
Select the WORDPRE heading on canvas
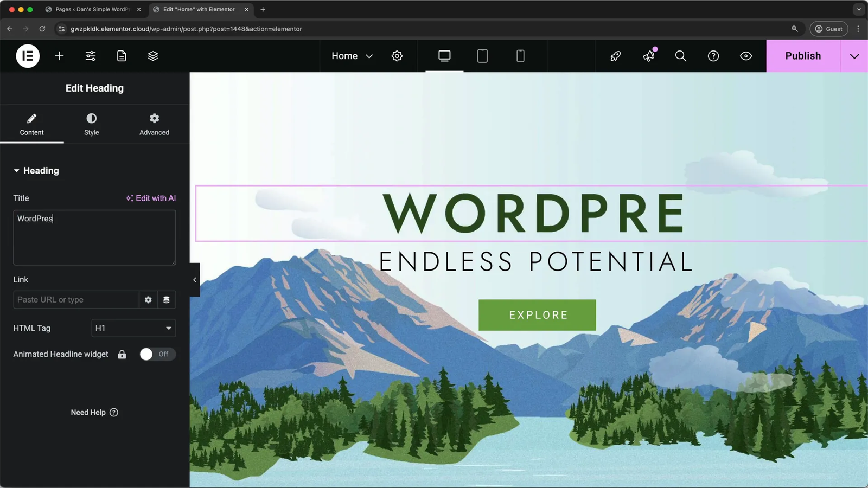pos(534,213)
